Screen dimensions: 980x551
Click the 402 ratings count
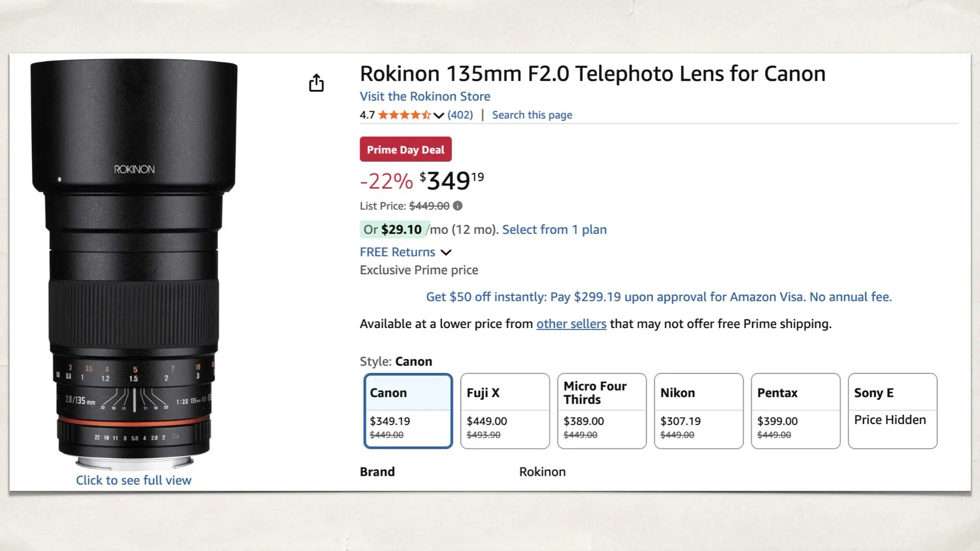coord(459,115)
